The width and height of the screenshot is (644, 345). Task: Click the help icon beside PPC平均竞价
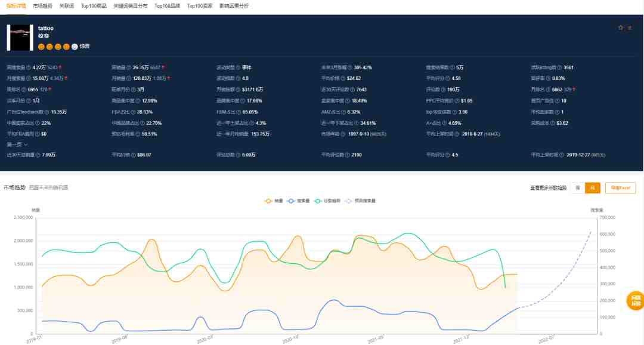[457, 101]
